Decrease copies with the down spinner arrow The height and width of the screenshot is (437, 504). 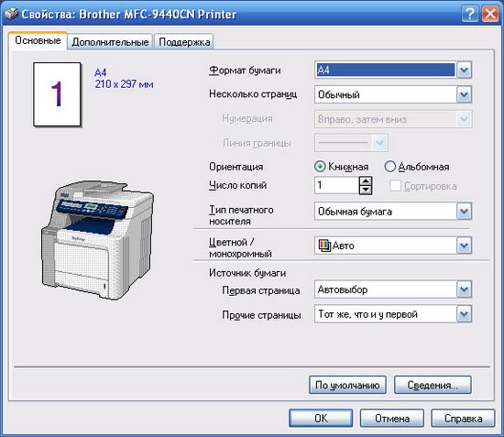366,190
